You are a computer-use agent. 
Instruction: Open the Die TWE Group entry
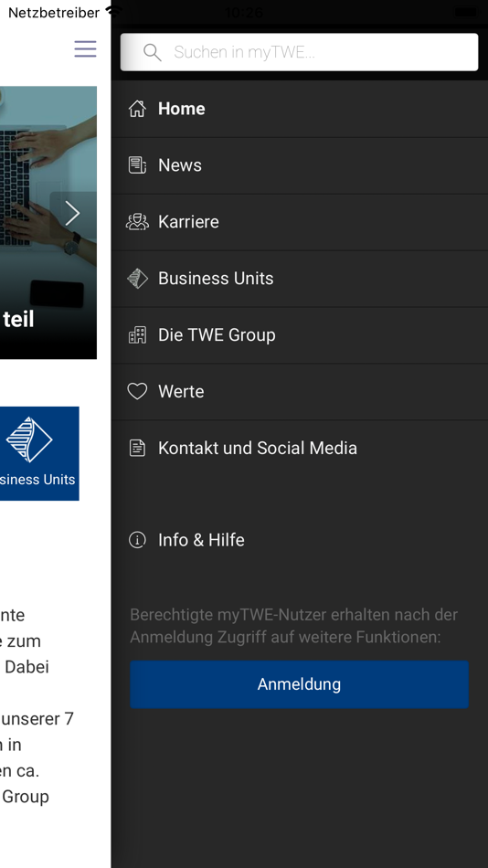point(299,334)
